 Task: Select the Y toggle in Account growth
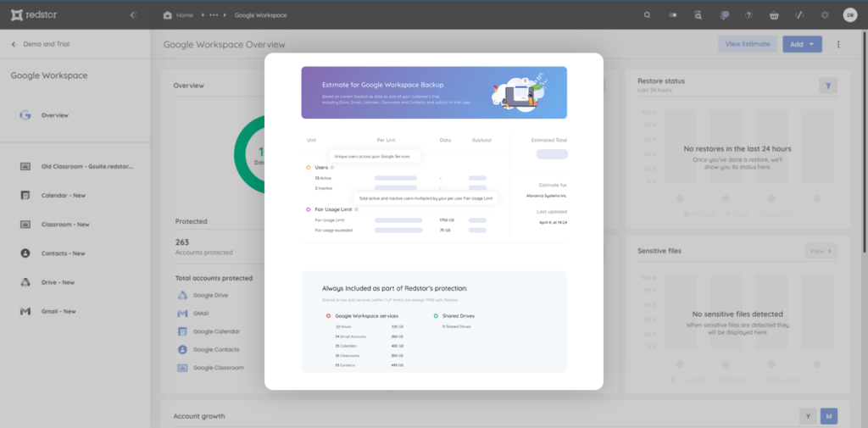coord(808,416)
